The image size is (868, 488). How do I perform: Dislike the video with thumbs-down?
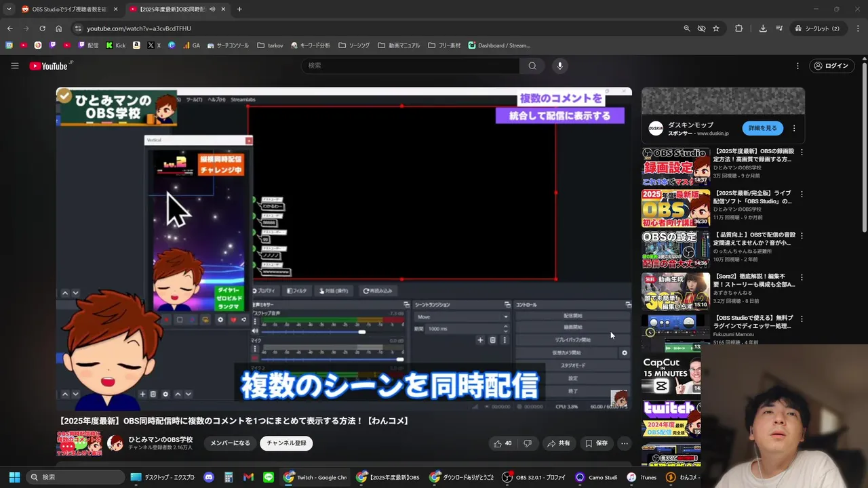[528, 443]
